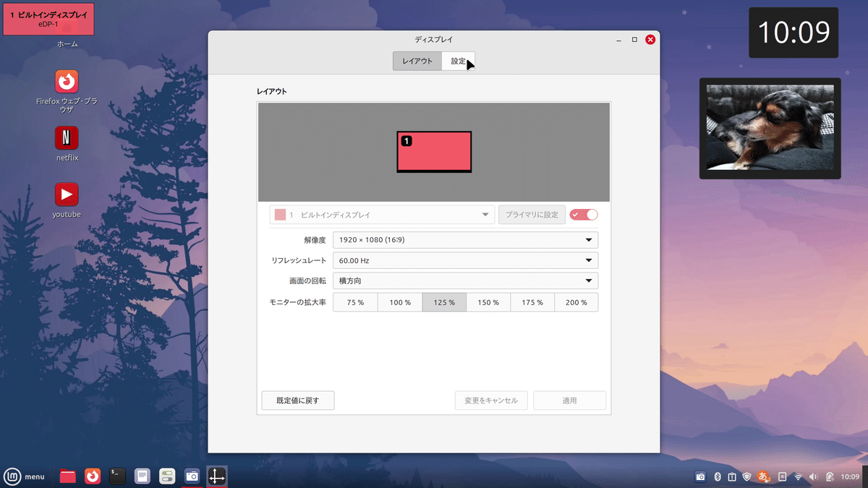Choose the 100 % monitor scale option
Screen dimensions: 868x488
pyautogui.click(x=399, y=302)
